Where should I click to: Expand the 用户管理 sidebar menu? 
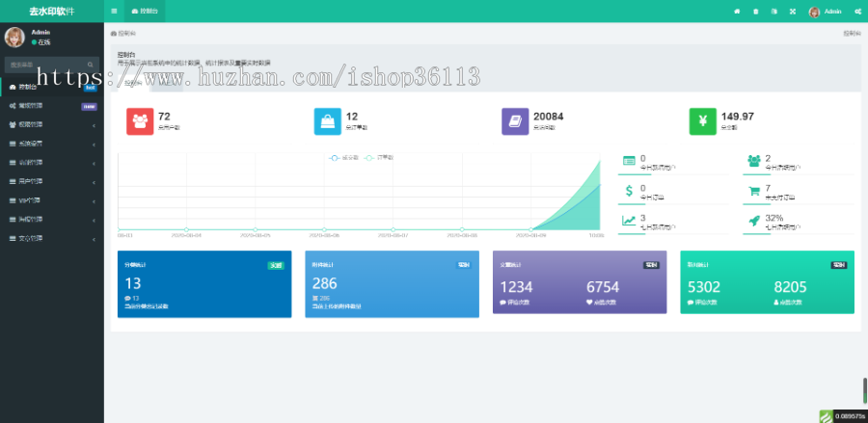(x=52, y=181)
